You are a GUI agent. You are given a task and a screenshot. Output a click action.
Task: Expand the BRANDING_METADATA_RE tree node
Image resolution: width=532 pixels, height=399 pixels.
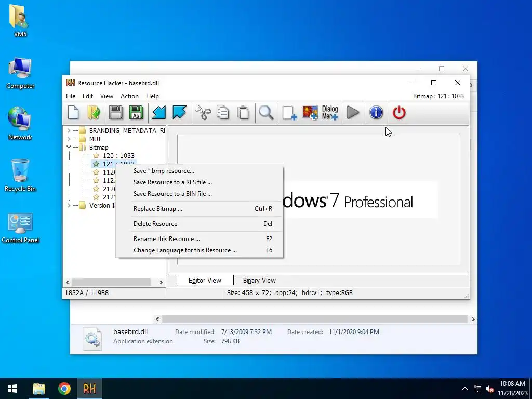point(69,130)
